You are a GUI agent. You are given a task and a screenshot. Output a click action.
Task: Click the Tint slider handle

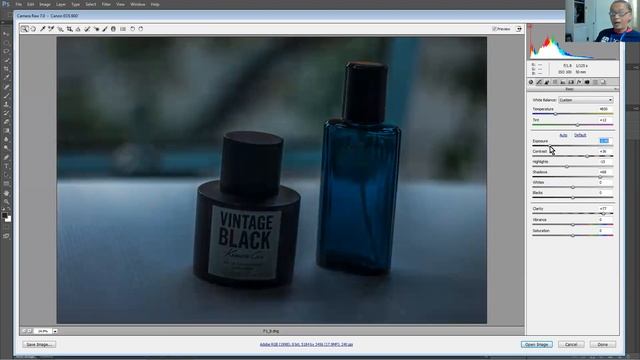(577, 124)
